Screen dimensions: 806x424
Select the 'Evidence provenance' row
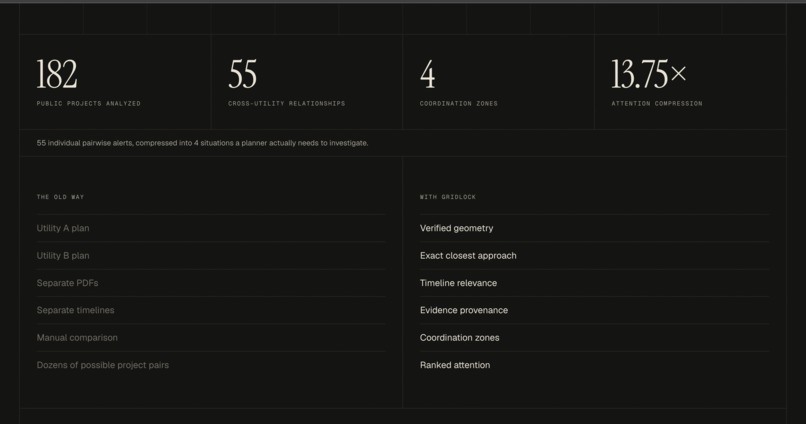tap(594, 310)
